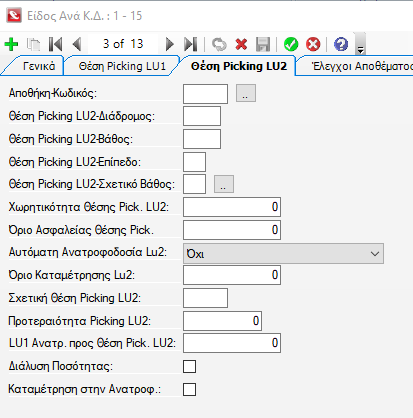Add a new record with green plus
Screen dimensions: 413x418
pos(11,44)
